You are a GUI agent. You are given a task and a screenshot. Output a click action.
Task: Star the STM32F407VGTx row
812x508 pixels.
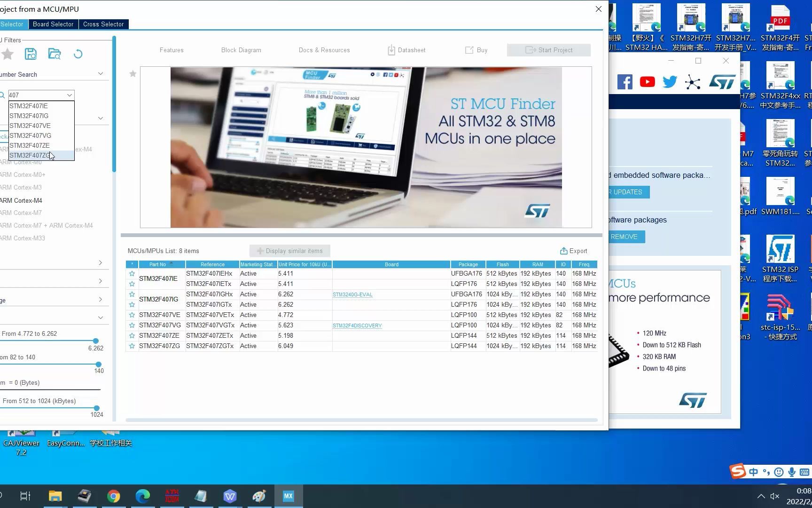[132, 325]
